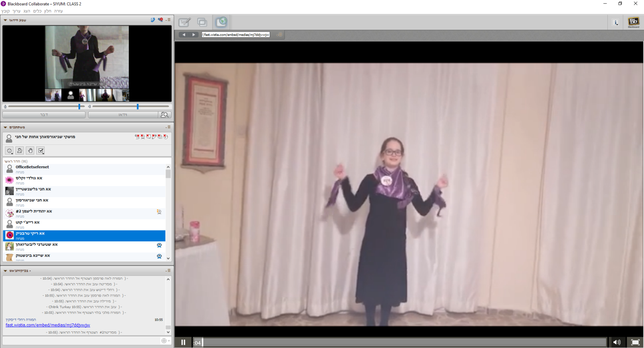Viewport: 644px width, 348px height.
Task: Select participant אא רייצ'י קוט
Action: (84, 224)
